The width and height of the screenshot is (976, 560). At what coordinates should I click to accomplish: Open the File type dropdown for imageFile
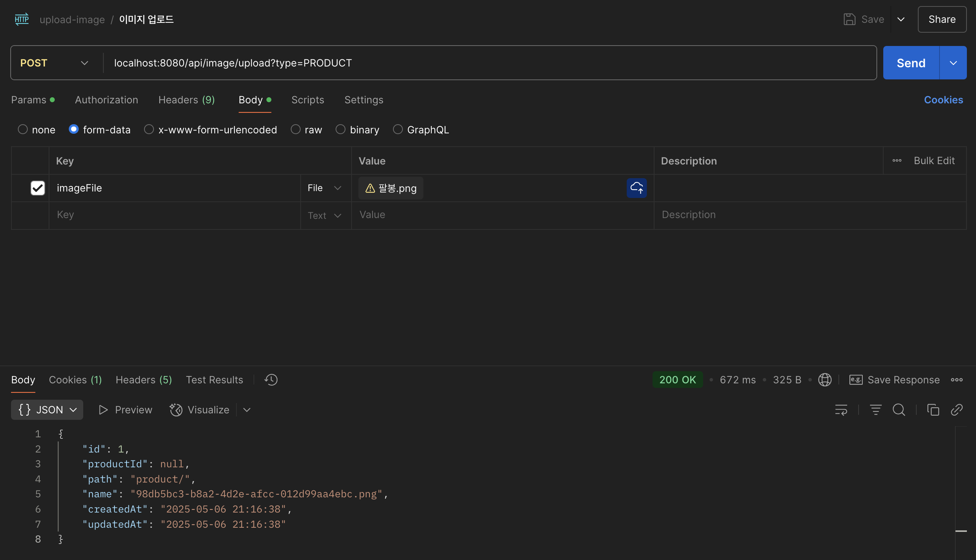(325, 188)
